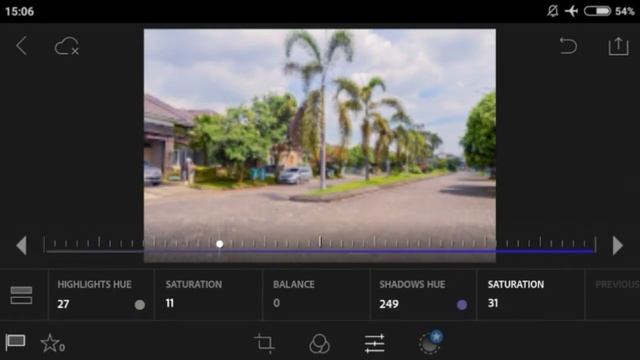Image resolution: width=640 pixels, height=360 pixels.
Task: Select shadows Saturation value 31
Action: pos(531,294)
